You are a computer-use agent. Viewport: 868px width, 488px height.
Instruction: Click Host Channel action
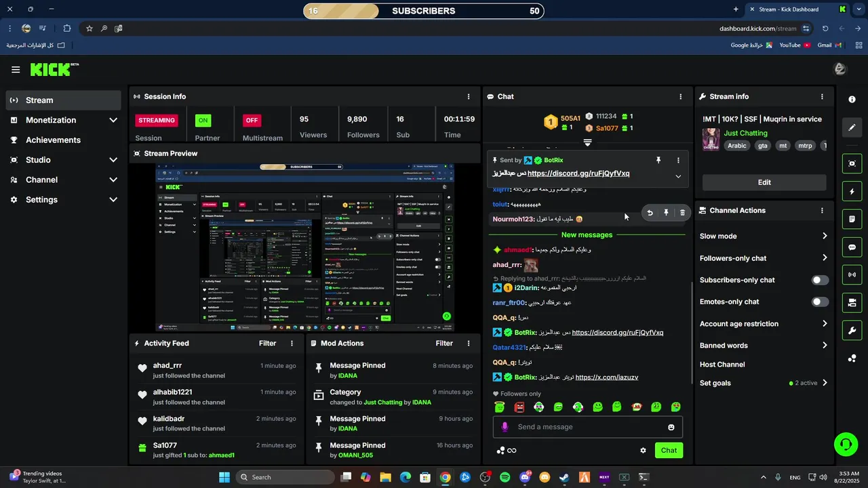tap(722, 365)
